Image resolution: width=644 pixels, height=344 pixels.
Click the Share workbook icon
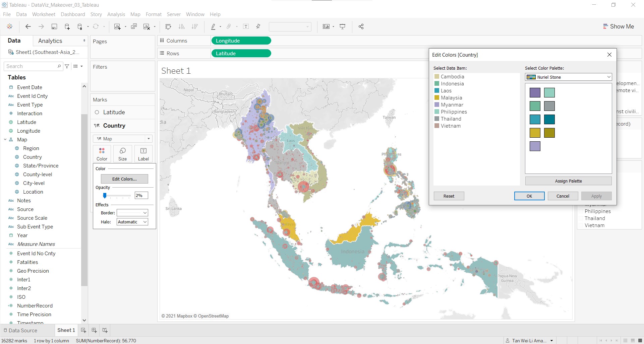coord(361,27)
